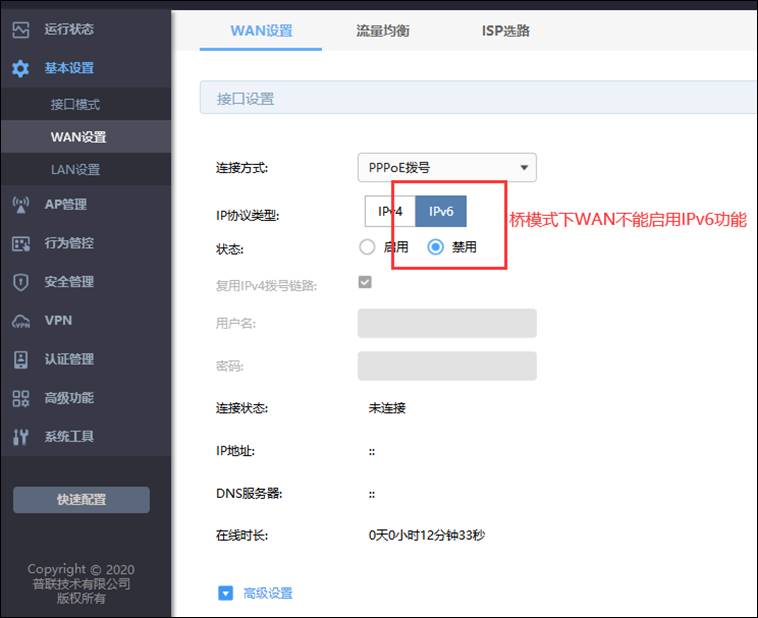Click the 高级功能 grid icon
Screen dimensions: 758x618
[21, 398]
